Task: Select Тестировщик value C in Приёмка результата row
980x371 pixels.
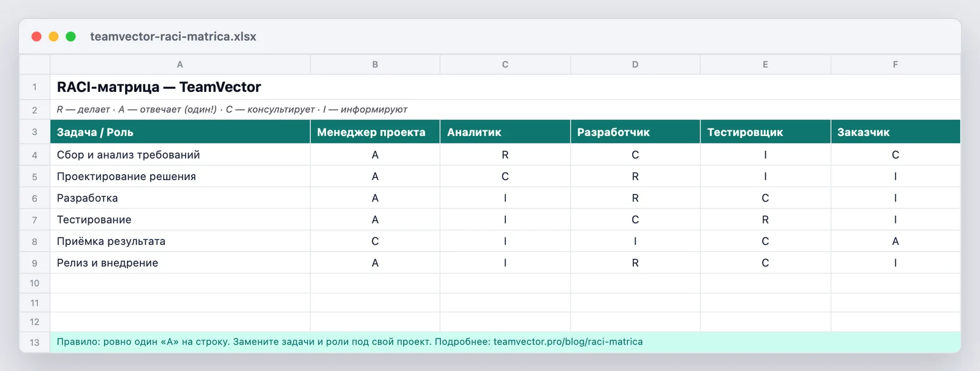Action: tap(766, 241)
